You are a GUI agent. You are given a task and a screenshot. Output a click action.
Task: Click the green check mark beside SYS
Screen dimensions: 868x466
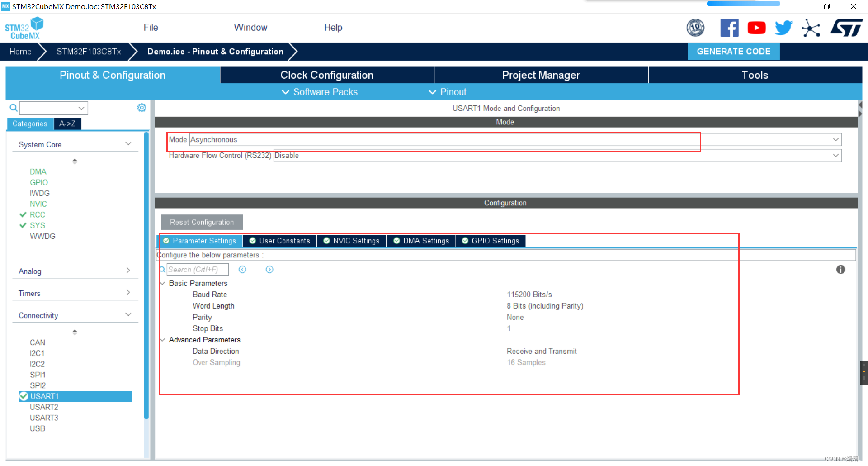click(x=23, y=225)
